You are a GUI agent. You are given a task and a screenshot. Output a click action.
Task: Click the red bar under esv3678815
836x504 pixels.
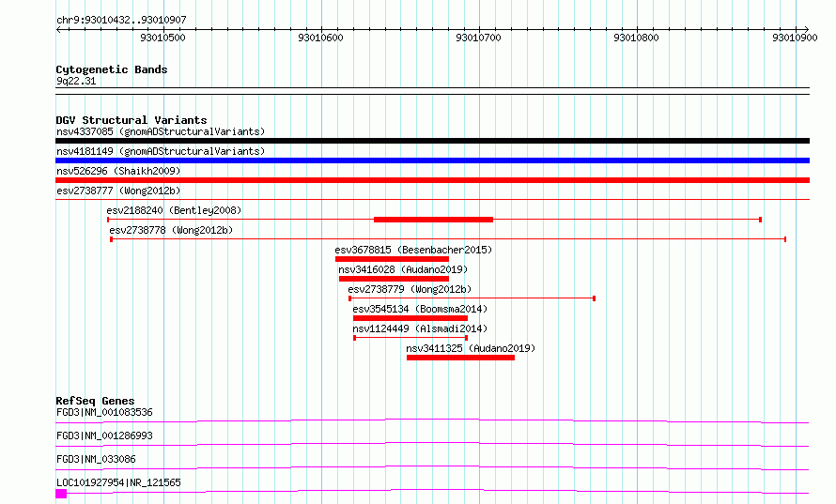point(392,259)
